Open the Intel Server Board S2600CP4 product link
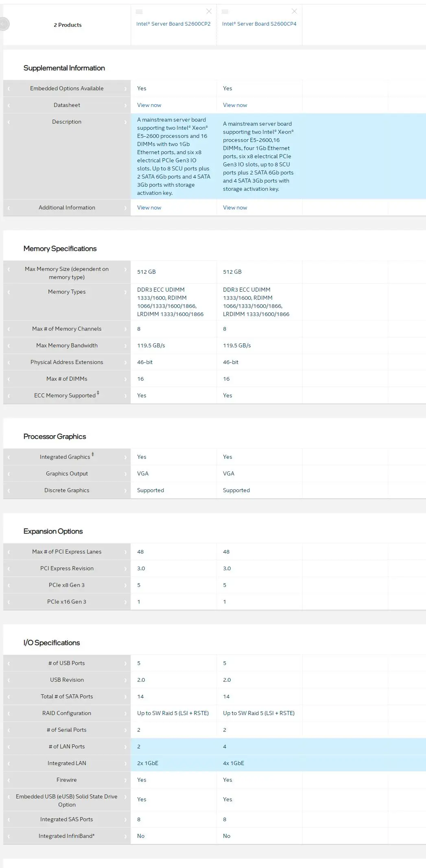This screenshot has height=868, width=426. (x=259, y=24)
